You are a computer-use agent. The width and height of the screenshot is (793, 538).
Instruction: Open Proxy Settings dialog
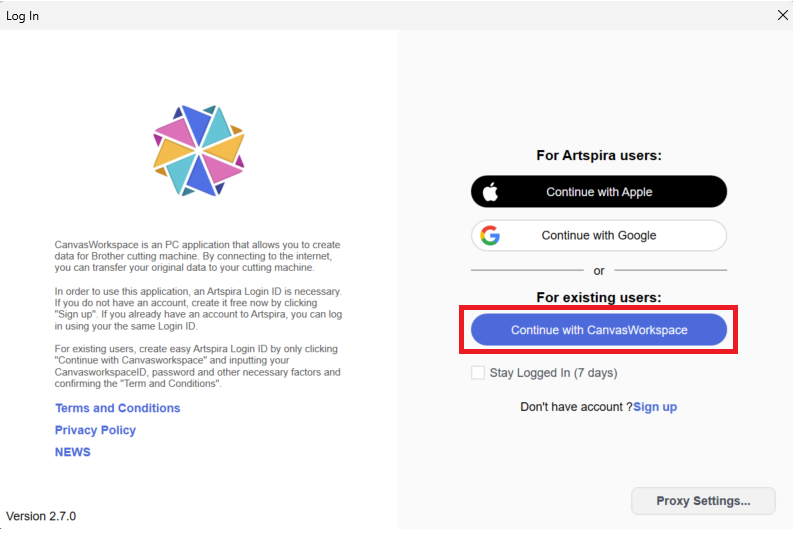click(x=703, y=501)
